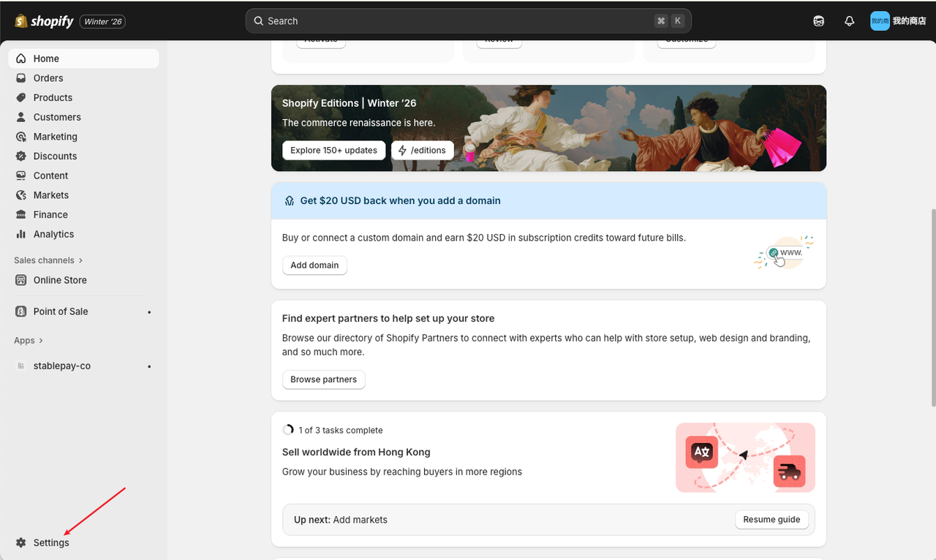This screenshot has width=936, height=560.
Task: Open the notifications bell
Action: pos(849,21)
